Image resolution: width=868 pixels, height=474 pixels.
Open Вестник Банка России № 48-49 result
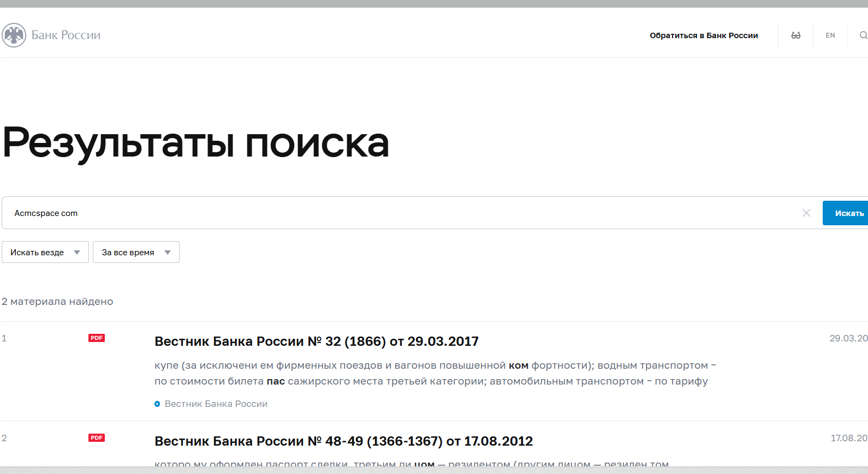[343, 441]
